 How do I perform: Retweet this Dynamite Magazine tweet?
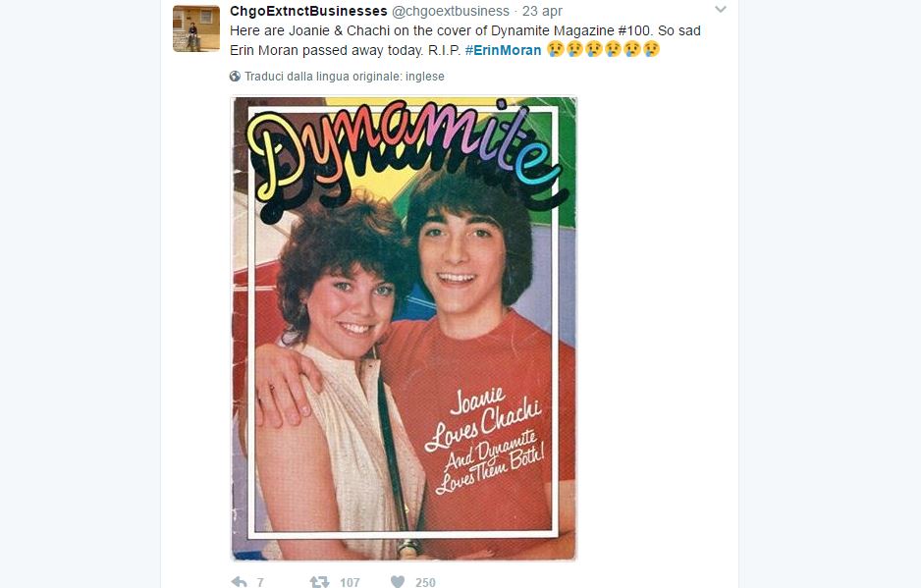coord(319,582)
